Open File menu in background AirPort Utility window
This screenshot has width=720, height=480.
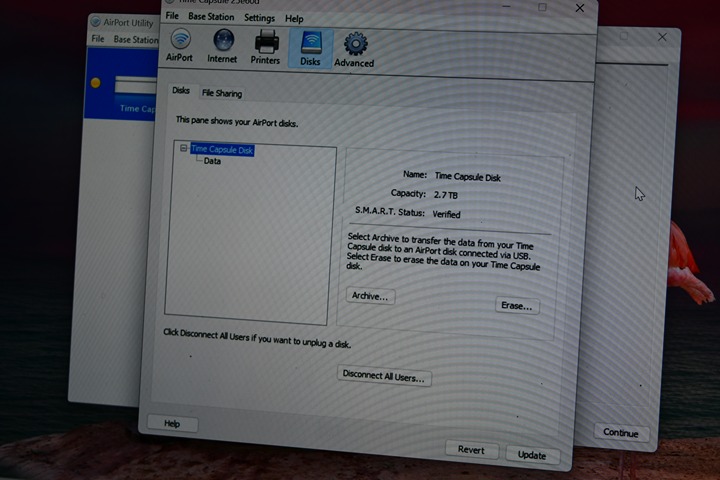coord(98,39)
